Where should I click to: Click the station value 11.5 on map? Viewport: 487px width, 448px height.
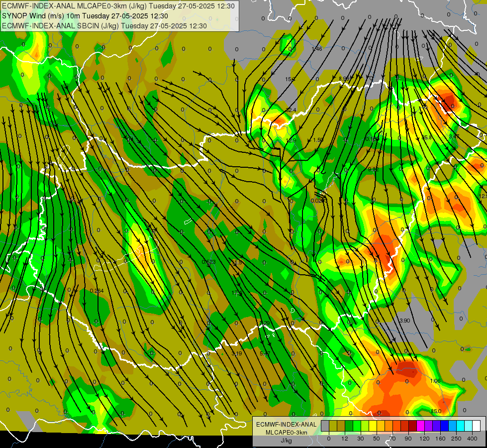point(237,263)
